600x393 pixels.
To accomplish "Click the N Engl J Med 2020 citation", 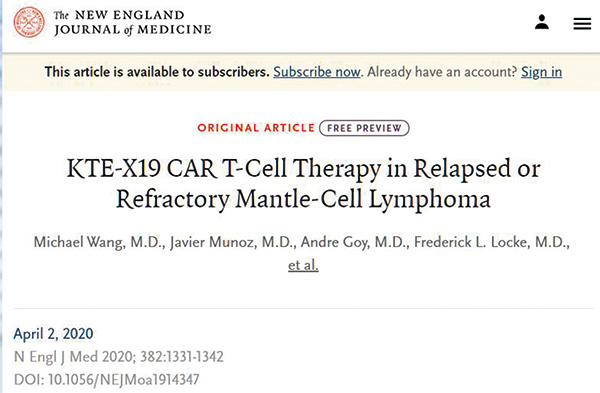I will (x=119, y=357).
